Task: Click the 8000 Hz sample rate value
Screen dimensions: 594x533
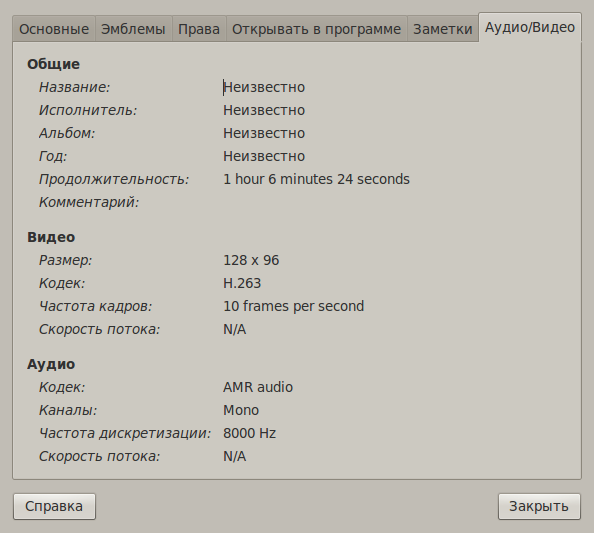Action: 250,433
